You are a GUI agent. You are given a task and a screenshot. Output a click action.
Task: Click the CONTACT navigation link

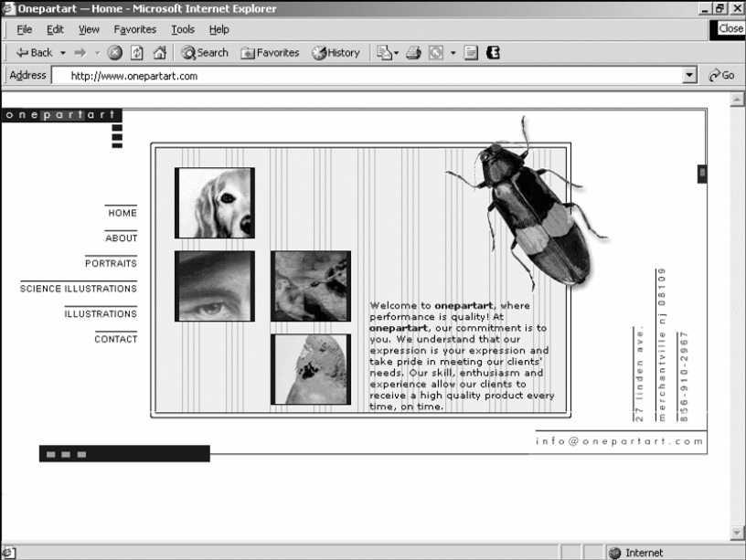pyautogui.click(x=115, y=339)
